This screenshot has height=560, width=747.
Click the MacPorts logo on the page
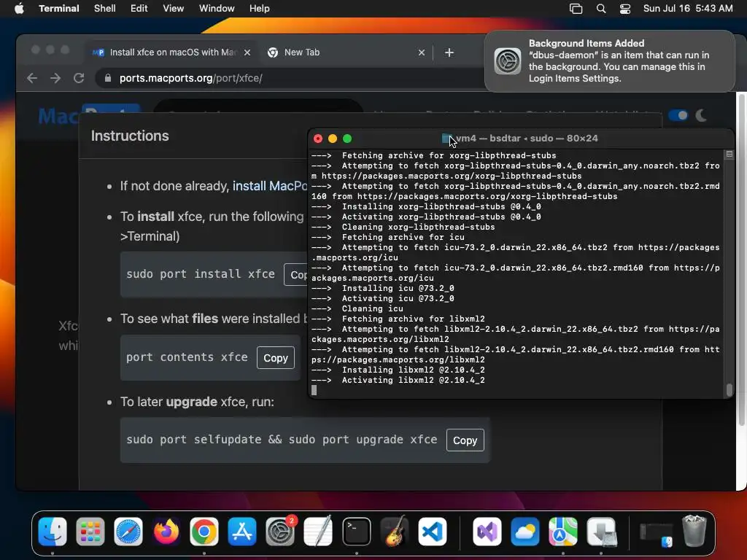click(88, 116)
